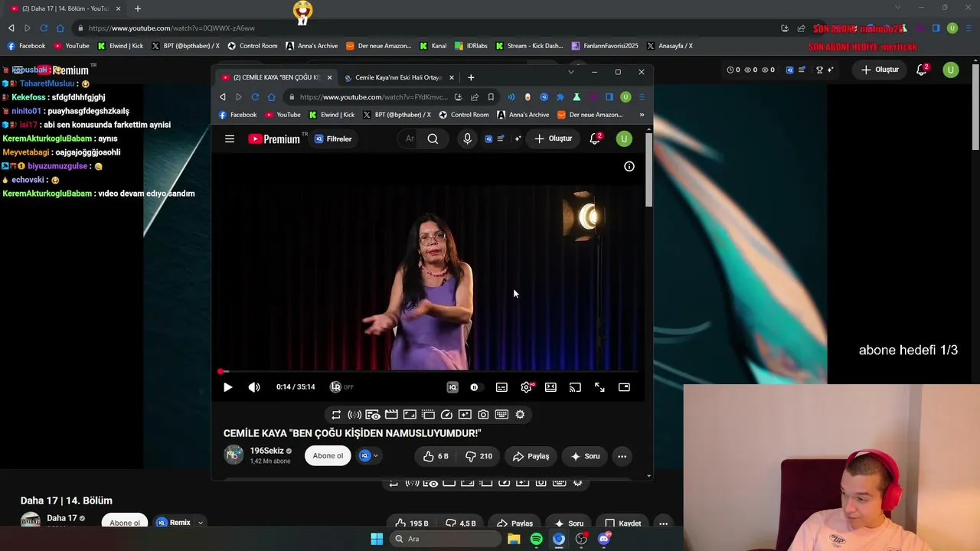Open Anna's Archive bookmark in front window
Image resolution: width=980 pixels, height=551 pixels.
coord(523,115)
